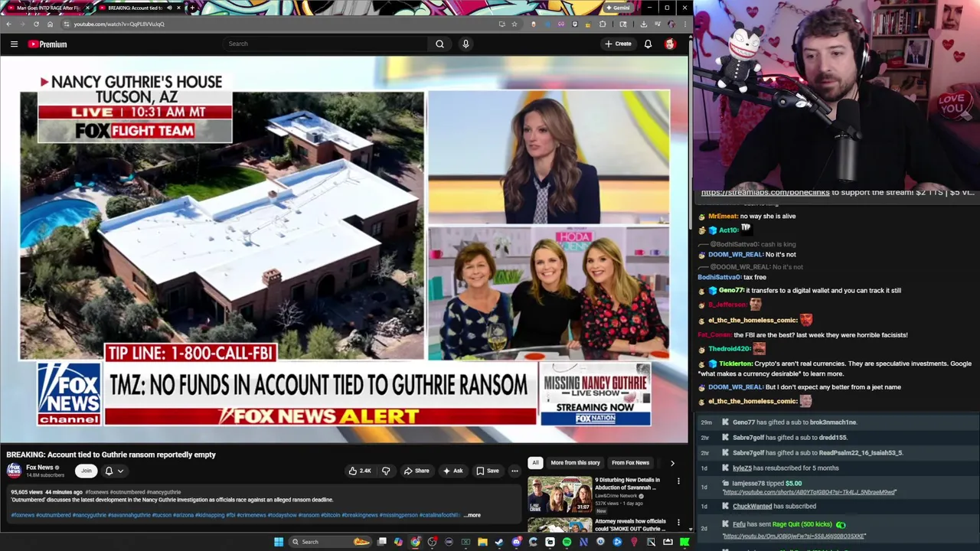
Task: Open a new browser tab
Action: pyautogui.click(x=192, y=8)
